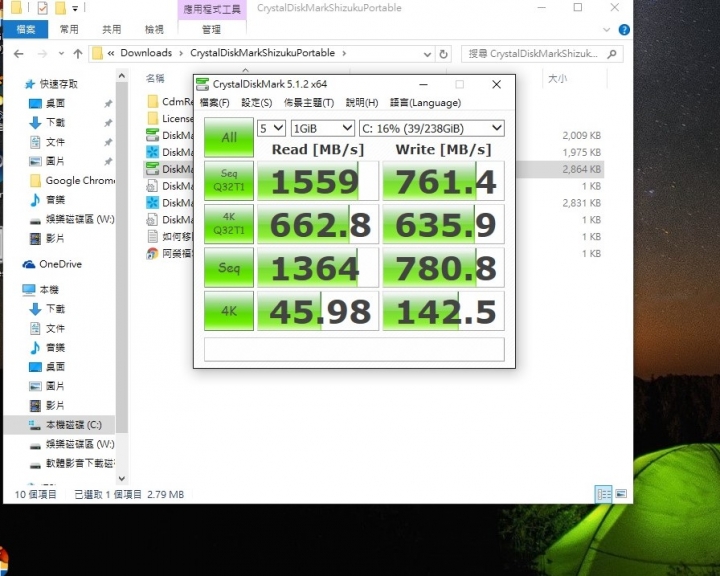Screen dimensions: 720x576
Task: Run the 4K Q32T1 benchmark
Action: 229,224
